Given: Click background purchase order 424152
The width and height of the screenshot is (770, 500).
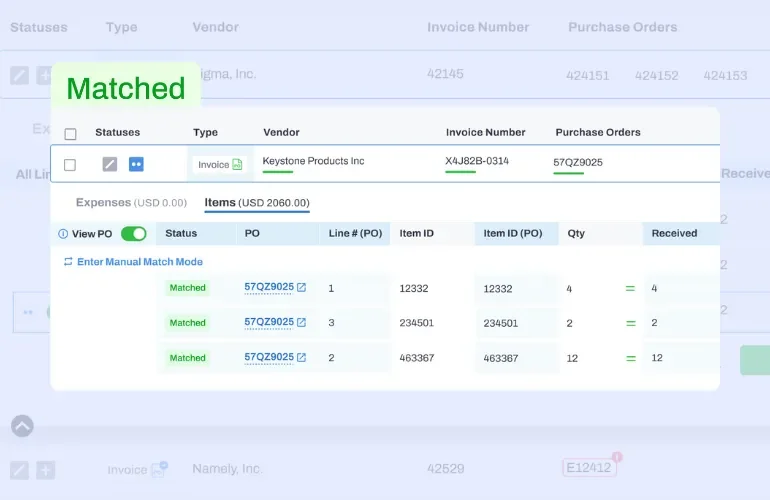Looking at the screenshot, I should [x=657, y=76].
